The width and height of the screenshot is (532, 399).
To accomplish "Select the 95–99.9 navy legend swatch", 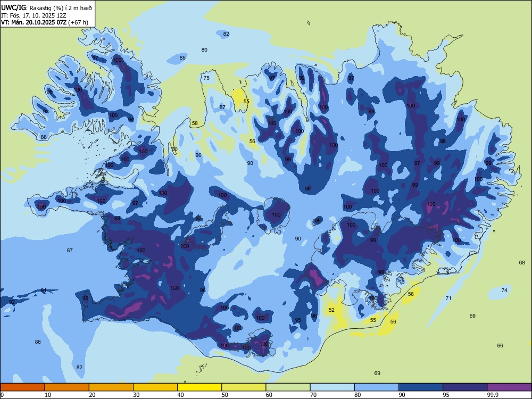I will tap(465, 387).
